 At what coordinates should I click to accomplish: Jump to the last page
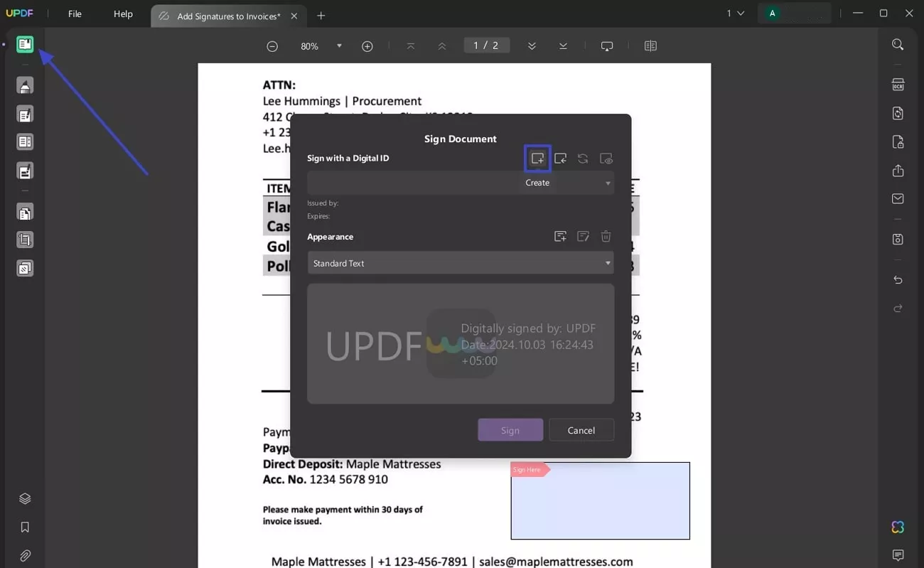point(563,46)
